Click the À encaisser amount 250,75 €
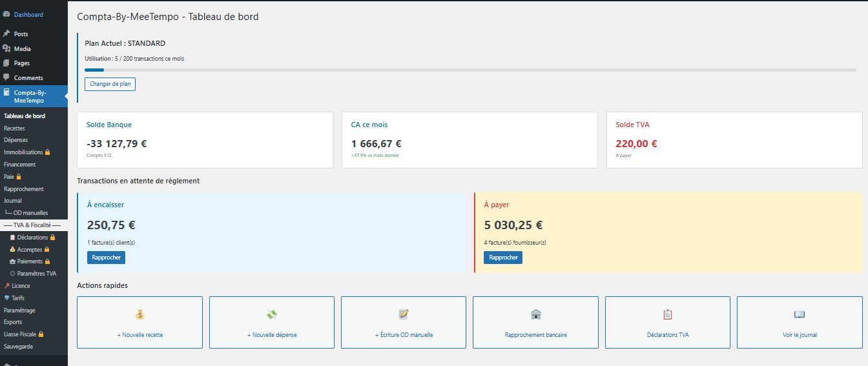 111,225
